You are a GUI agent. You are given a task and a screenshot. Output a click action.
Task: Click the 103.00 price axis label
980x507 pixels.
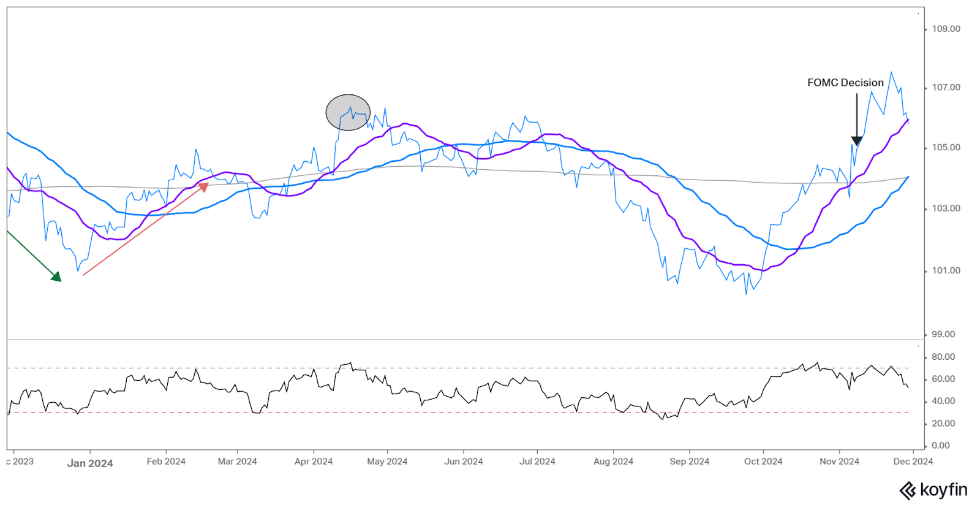coord(946,208)
